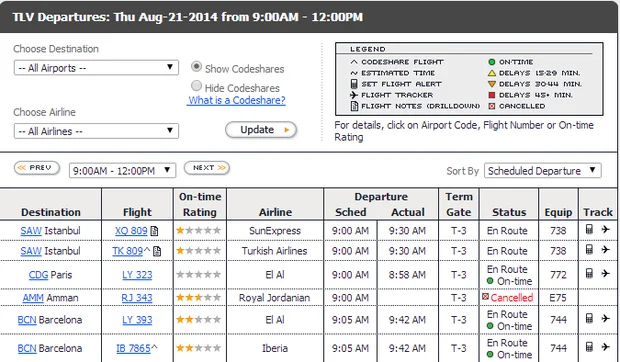Open CDG Paris airport link
This screenshot has width=620, height=362.
[x=38, y=275]
